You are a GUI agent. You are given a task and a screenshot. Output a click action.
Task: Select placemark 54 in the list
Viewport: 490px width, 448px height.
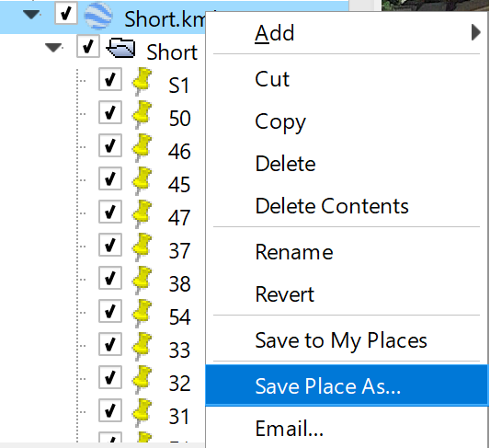coord(179,317)
